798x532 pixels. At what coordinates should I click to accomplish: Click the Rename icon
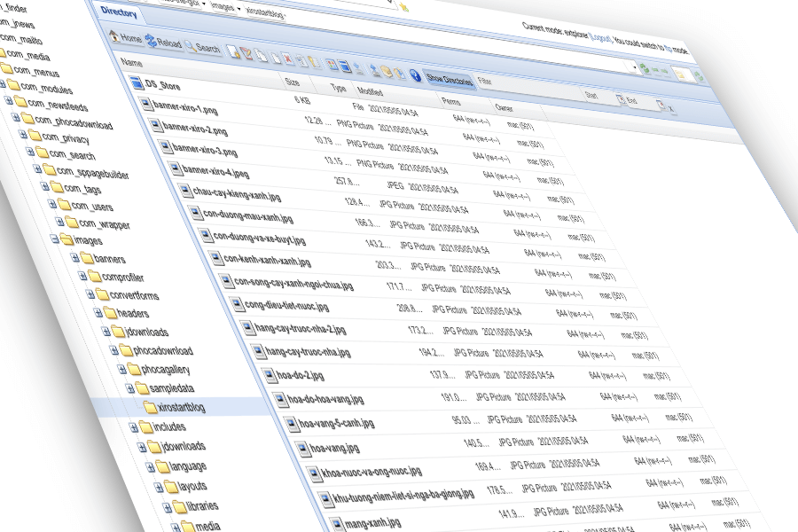[x=301, y=60]
